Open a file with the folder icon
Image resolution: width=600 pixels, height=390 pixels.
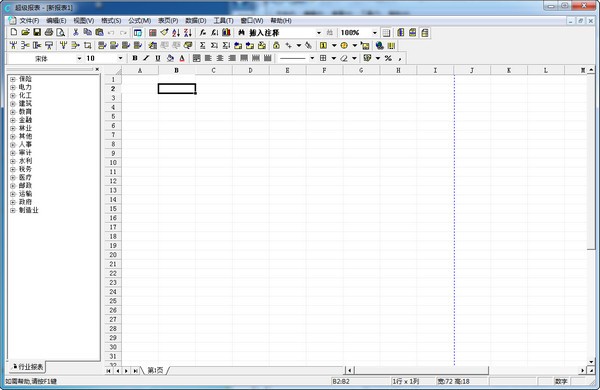[25, 33]
